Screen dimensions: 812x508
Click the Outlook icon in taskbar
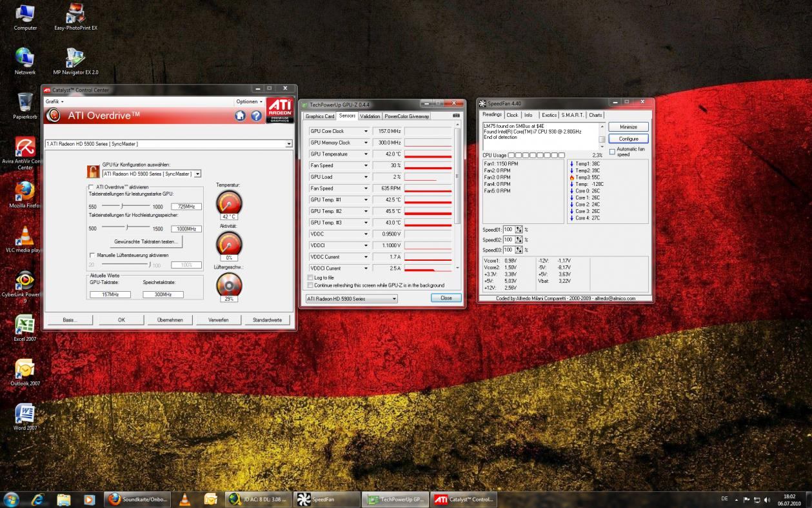[210, 499]
